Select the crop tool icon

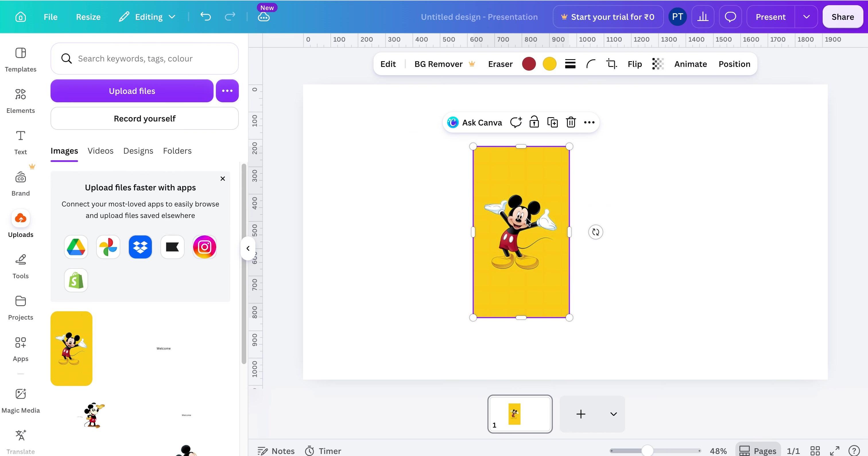[611, 64]
